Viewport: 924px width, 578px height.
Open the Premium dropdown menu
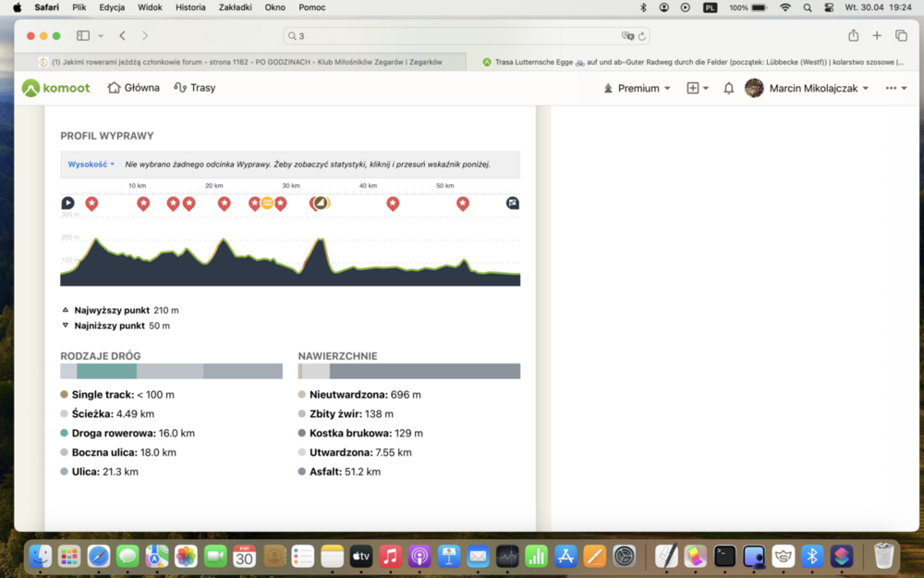[637, 88]
